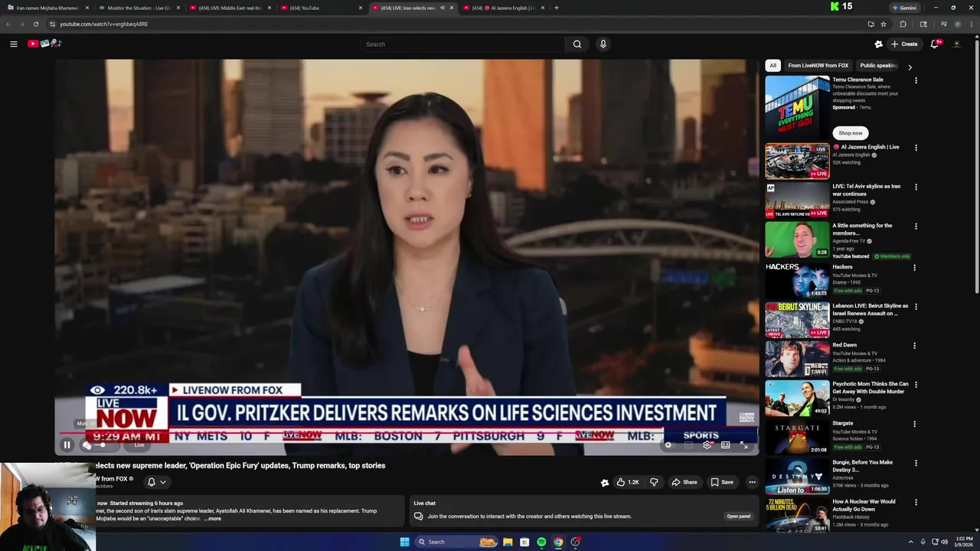Toggle closed captions in the player
This screenshot has width=980, height=551.
[688, 445]
